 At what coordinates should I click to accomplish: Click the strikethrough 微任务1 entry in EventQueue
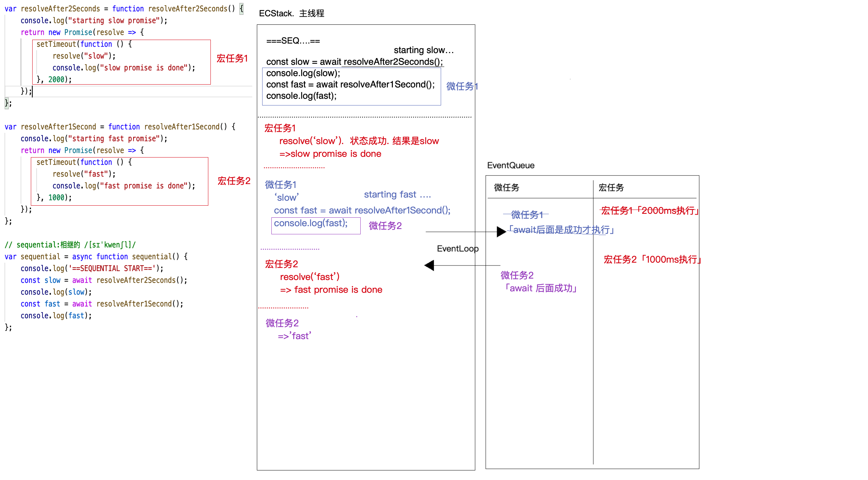pos(526,214)
